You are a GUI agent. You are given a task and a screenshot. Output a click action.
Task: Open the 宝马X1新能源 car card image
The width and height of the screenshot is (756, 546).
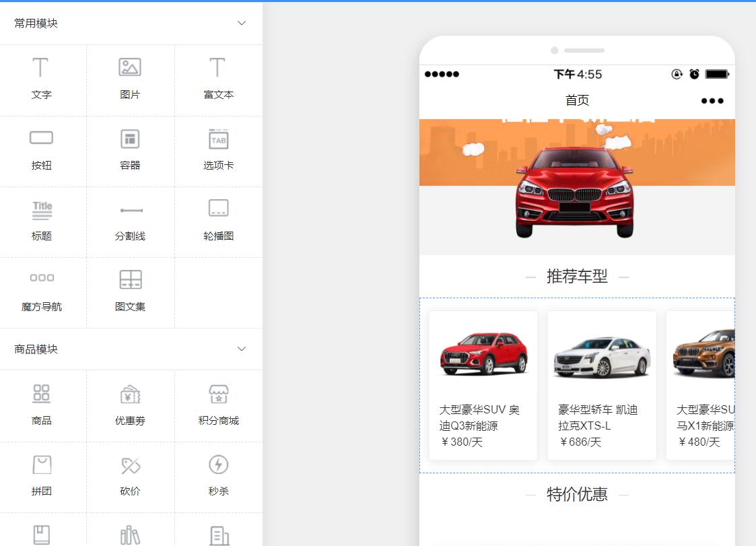tap(704, 353)
